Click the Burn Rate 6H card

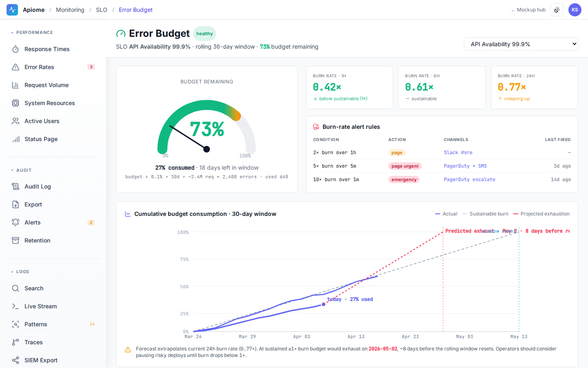(x=442, y=88)
